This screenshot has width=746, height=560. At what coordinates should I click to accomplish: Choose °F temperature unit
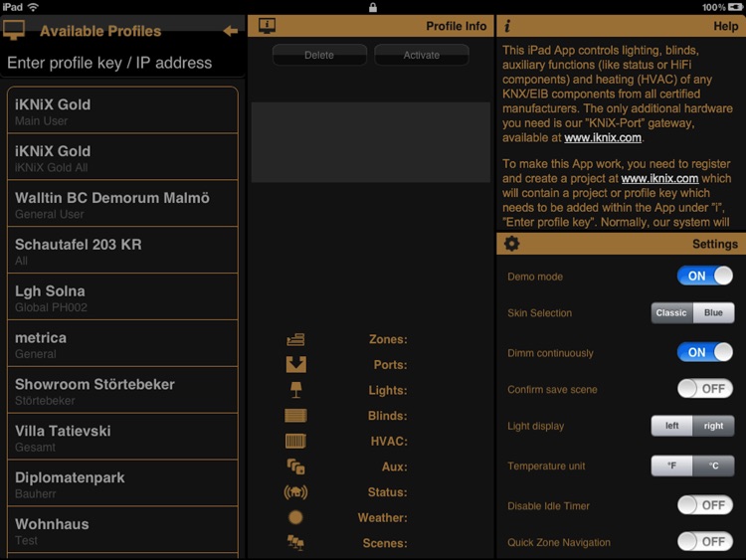tap(671, 466)
